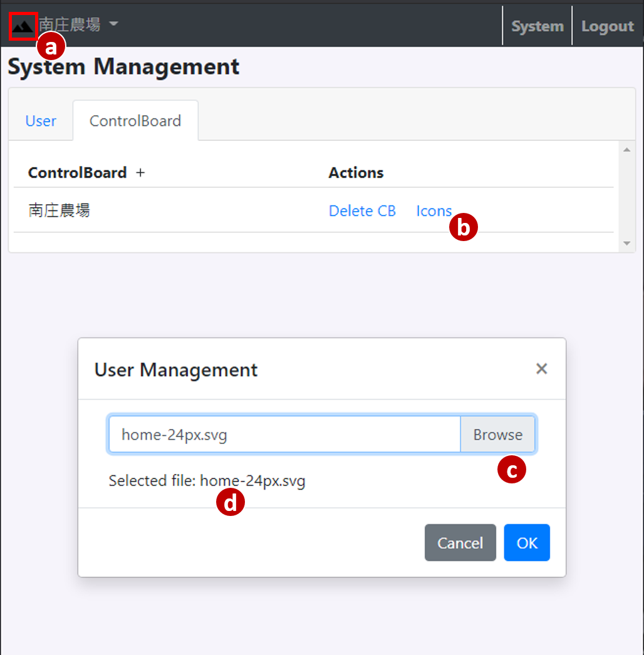644x655 pixels.
Task: Open the Icons link for 南庄農場
Action: 434,210
